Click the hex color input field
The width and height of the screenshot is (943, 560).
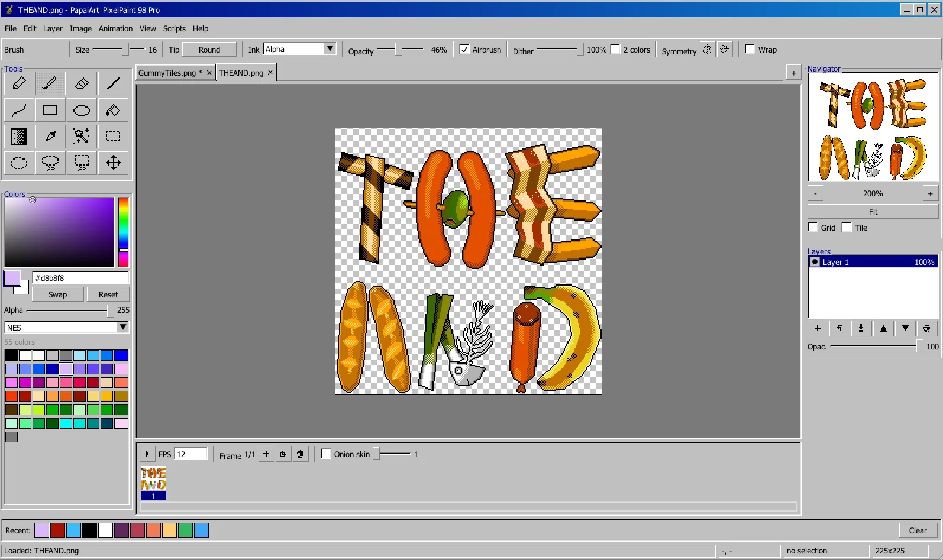tap(80, 278)
